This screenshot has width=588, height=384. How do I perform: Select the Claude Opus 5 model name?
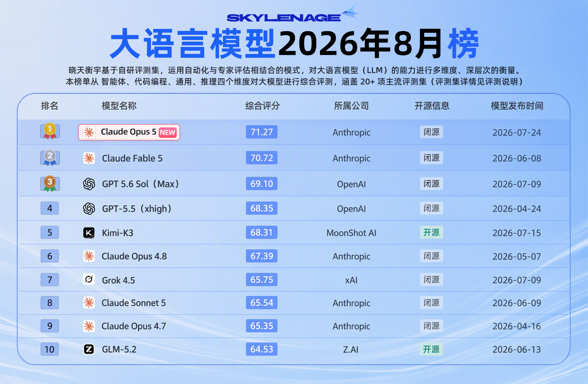(129, 132)
